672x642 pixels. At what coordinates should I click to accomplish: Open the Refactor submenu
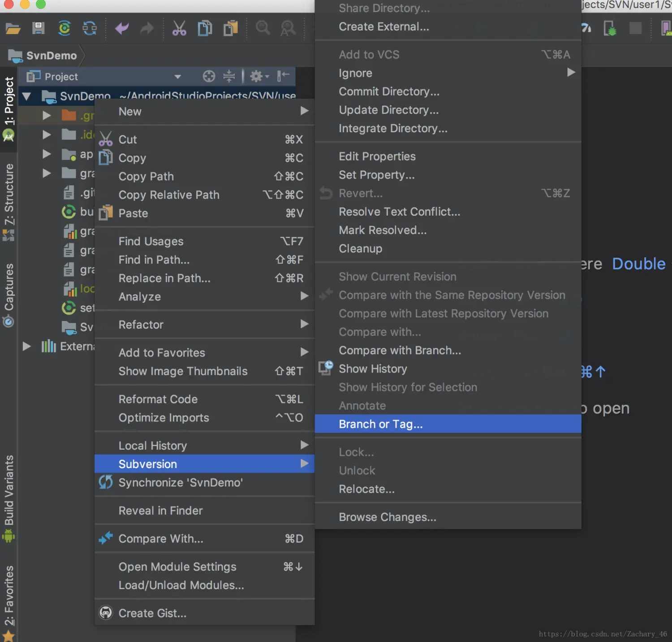204,325
